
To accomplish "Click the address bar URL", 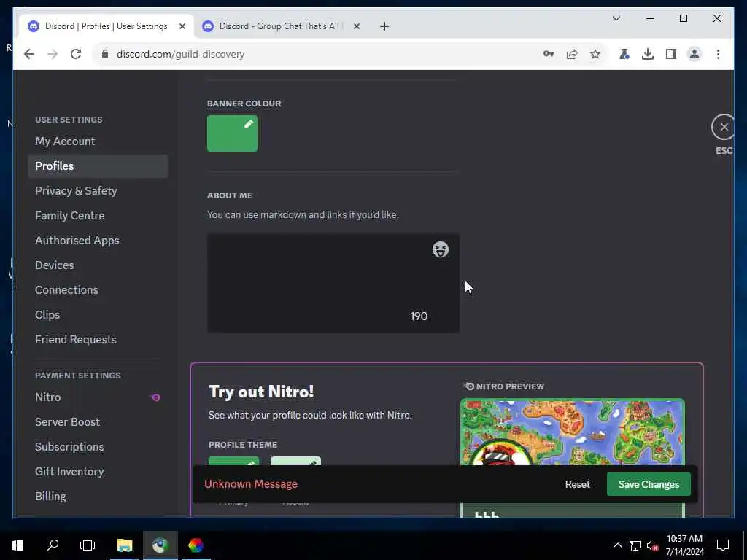I will point(181,54).
